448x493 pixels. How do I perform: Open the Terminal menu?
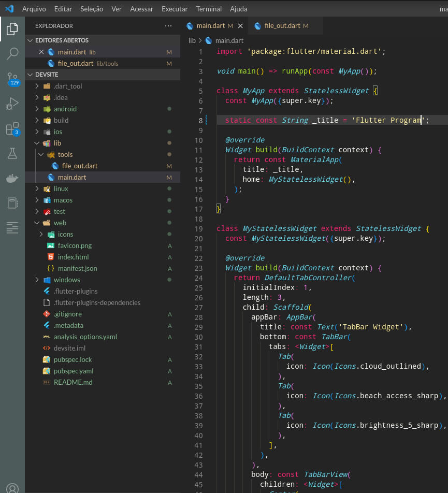pyautogui.click(x=208, y=9)
